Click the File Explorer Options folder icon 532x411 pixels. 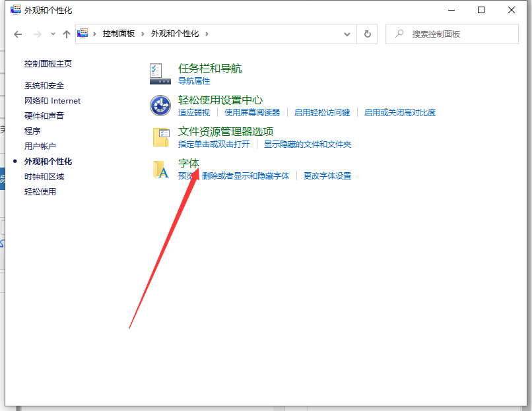click(x=160, y=137)
